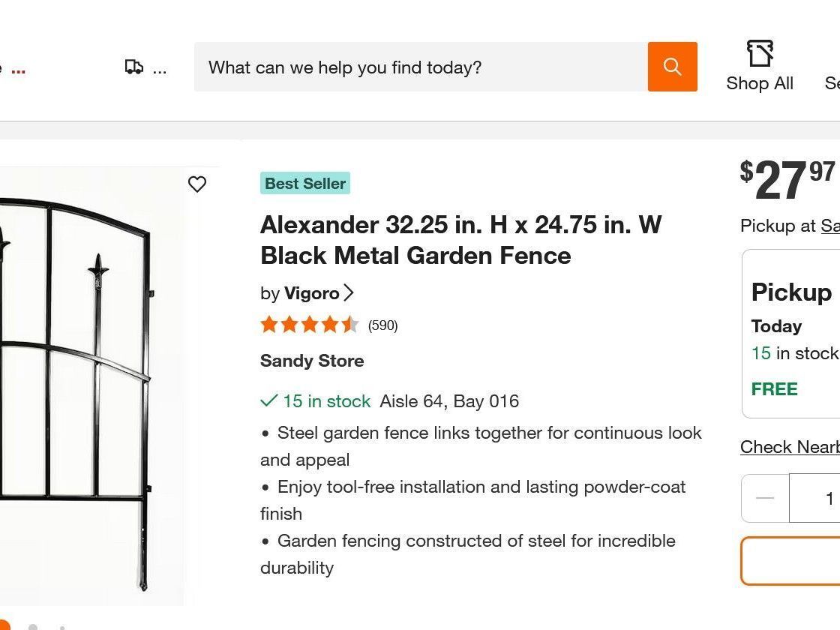Click the pickup store name link
Viewport: 840px width, 630px height.
[830, 226]
